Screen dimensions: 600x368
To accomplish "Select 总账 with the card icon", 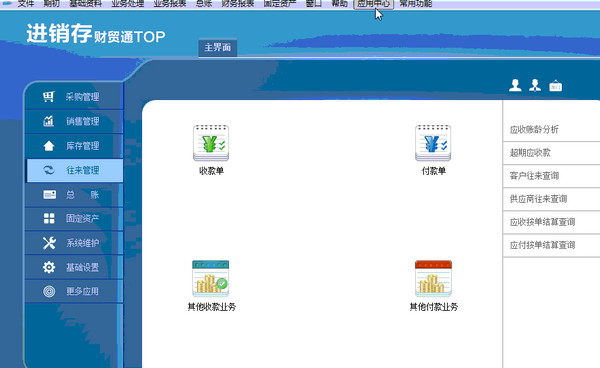I will tap(74, 195).
